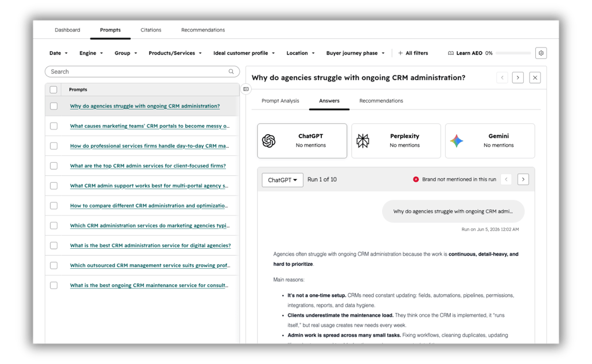Open the Buyer journey phase dropdown
Image resolution: width=592 pixels, height=364 pixels.
pyautogui.click(x=355, y=53)
